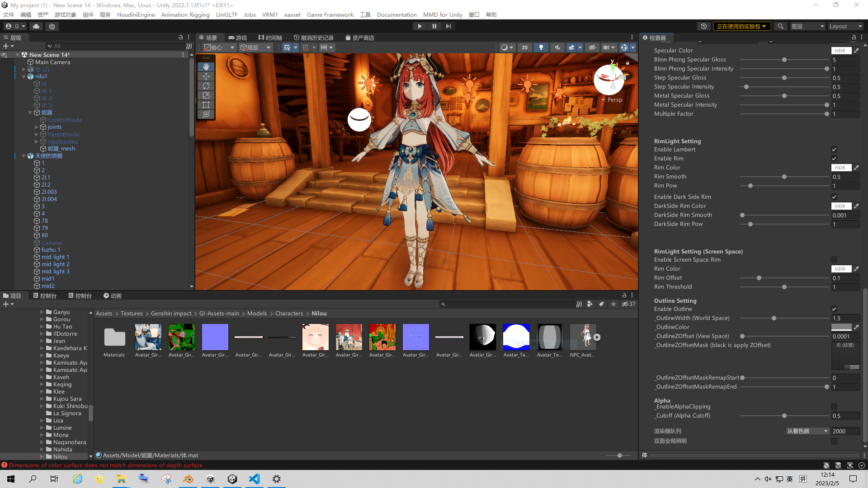This screenshot has width=868, height=488.
Task: Click the Rim Pow slider handle
Action: pyautogui.click(x=750, y=186)
